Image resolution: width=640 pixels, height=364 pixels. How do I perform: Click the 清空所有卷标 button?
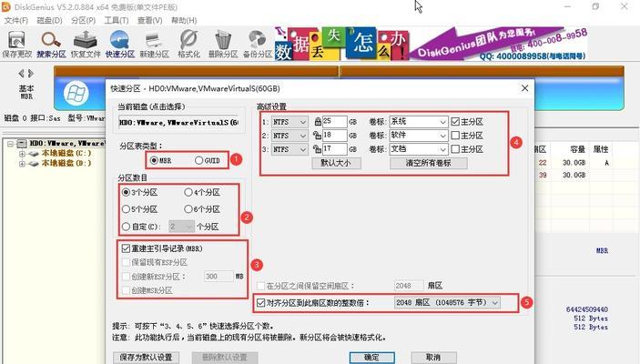[429, 163]
